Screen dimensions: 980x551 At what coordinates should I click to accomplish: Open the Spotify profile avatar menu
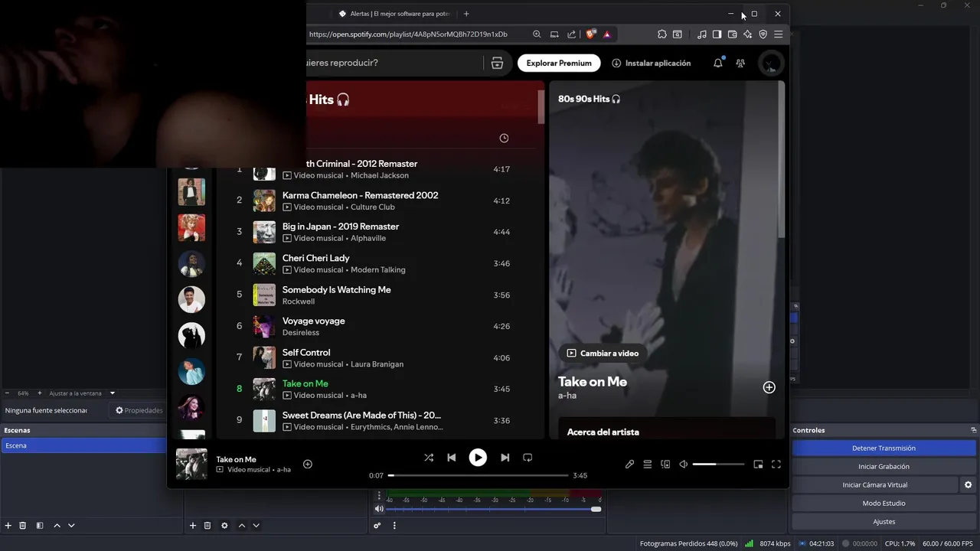[770, 63]
